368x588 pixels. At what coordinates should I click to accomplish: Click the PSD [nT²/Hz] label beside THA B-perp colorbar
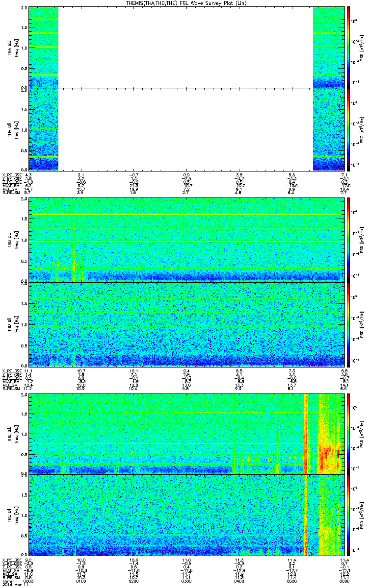pos(361,48)
